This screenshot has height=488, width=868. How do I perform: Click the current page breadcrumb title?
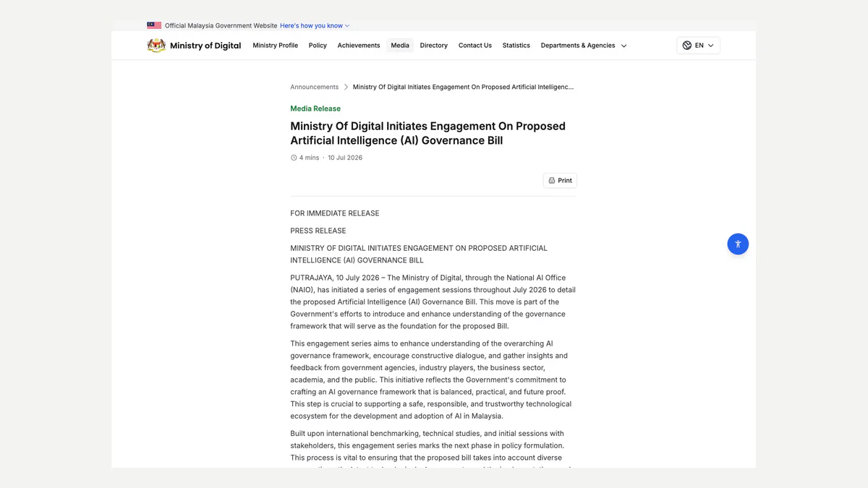click(463, 87)
